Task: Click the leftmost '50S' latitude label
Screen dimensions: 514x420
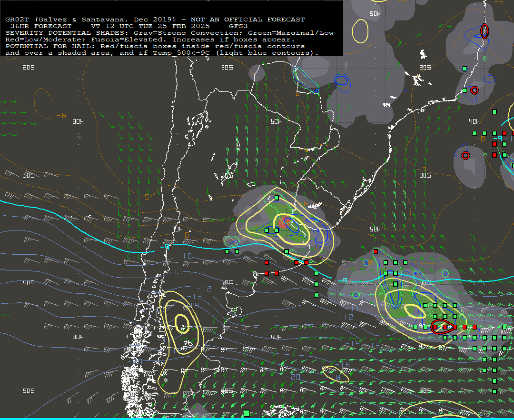Action: tap(29, 391)
